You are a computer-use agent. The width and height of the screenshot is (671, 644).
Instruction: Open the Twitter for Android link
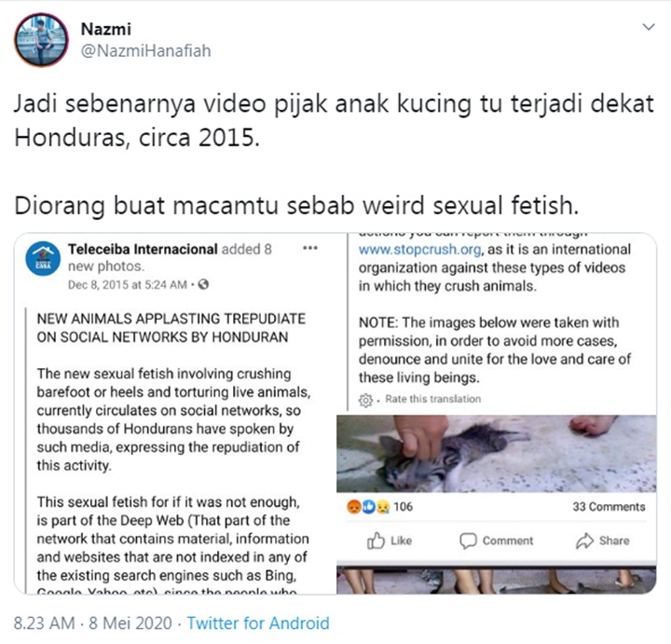tap(258, 623)
